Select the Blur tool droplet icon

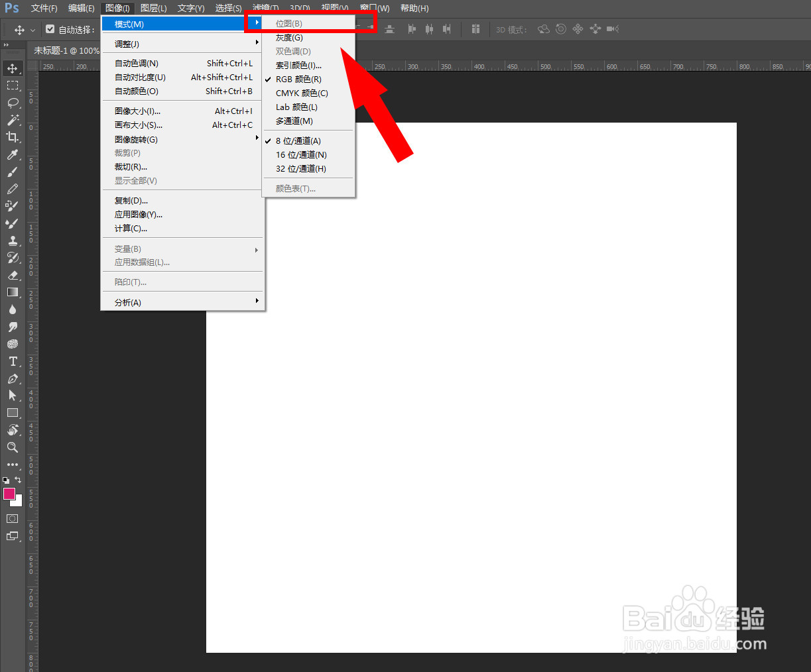pos(13,309)
